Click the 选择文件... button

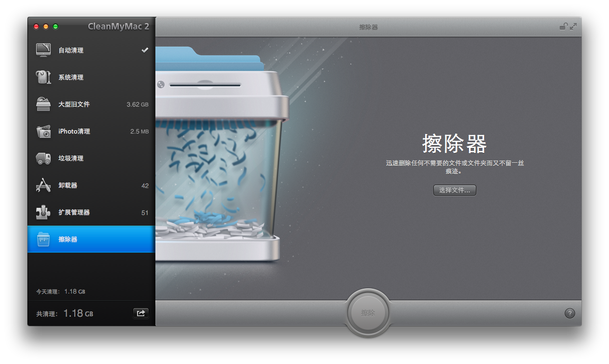click(455, 190)
